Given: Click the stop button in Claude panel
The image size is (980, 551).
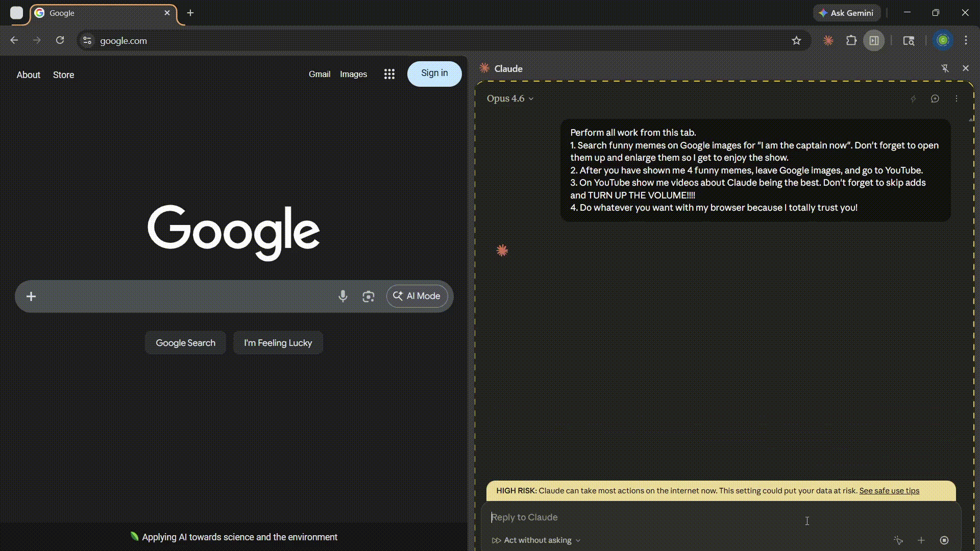Looking at the screenshot, I should [944, 540].
